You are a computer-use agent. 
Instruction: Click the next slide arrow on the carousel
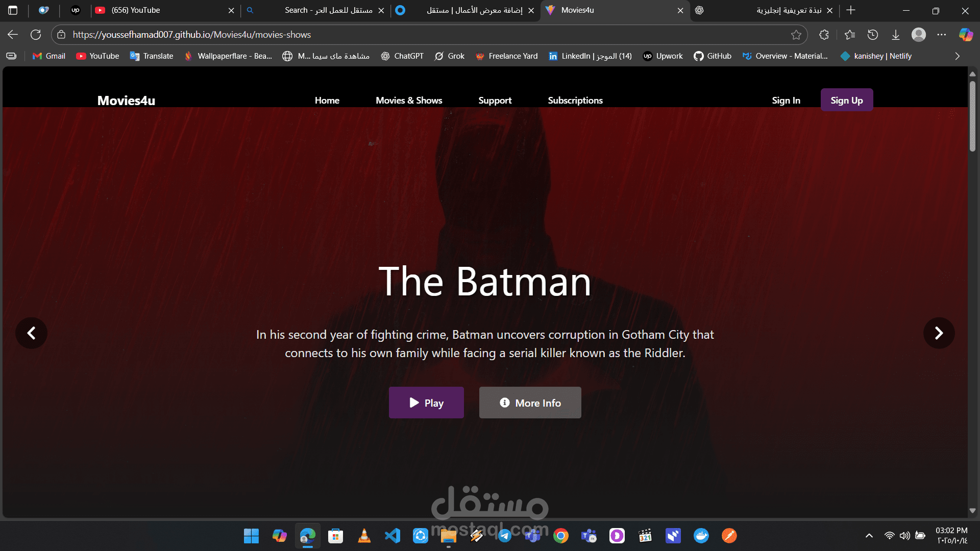tap(939, 333)
